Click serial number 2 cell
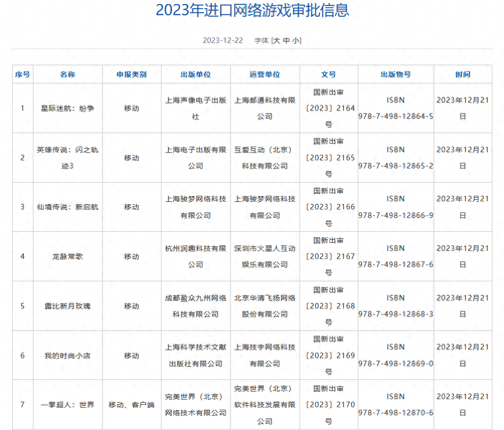504x430 pixels. [22, 158]
